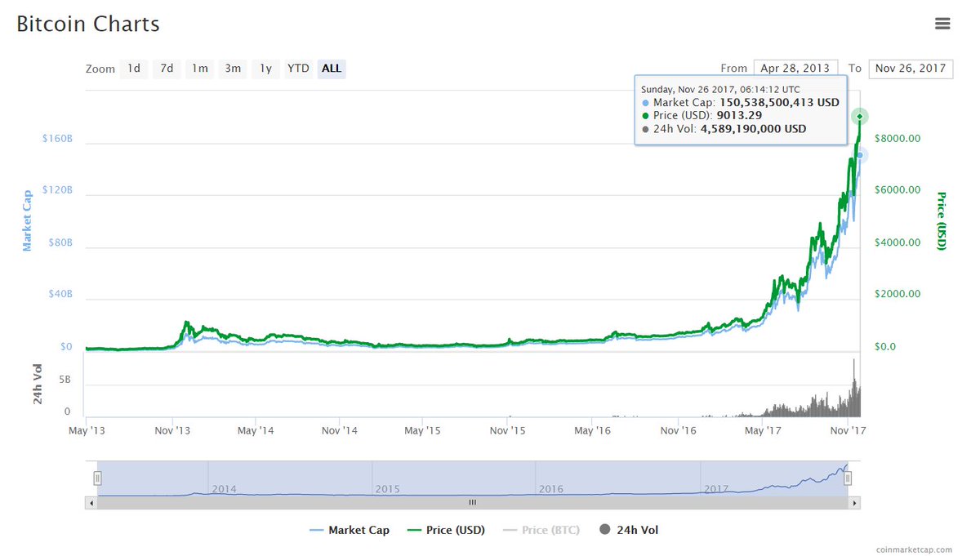Click the May '13 x-axis label

click(86, 430)
